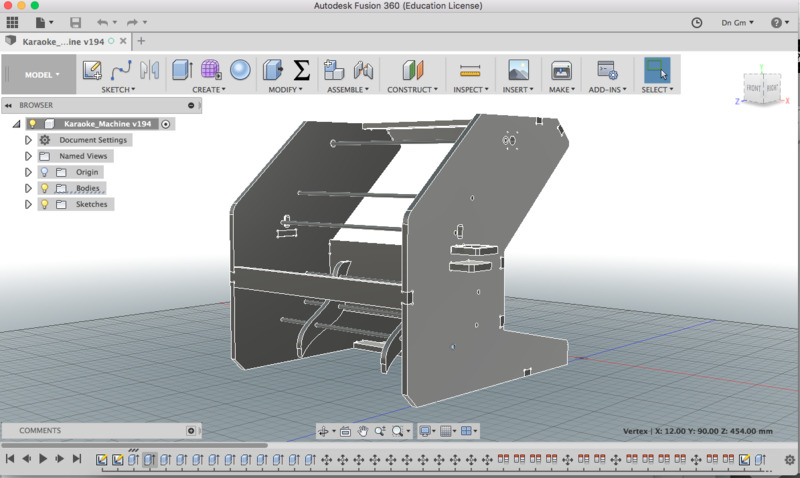Viewport: 800px width, 478px height.
Task: Open the Data Panel grid icon
Action: 13,22
